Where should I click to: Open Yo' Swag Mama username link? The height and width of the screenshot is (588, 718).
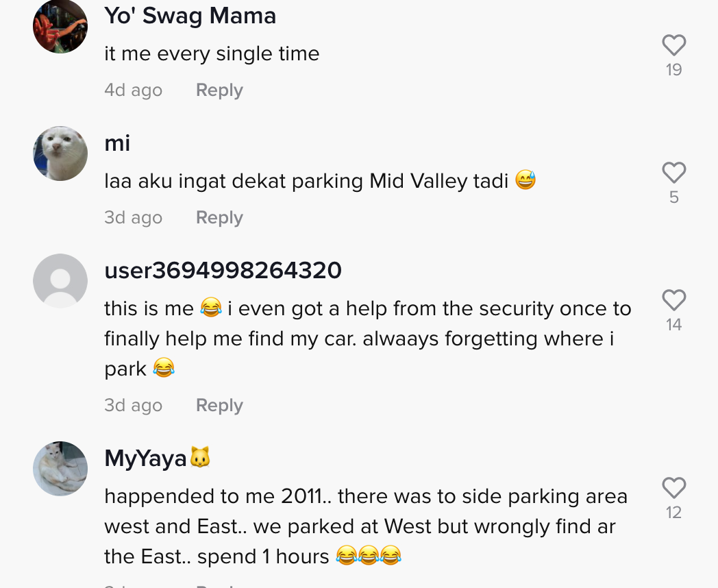coord(190,16)
